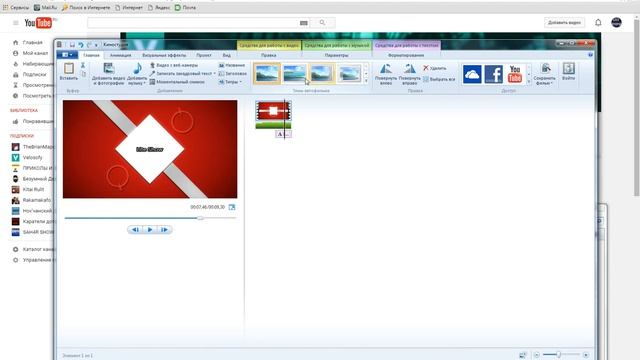Open the Credits (Титры) dropdown
The height and width of the screenshot is (360, 640).
point(230,82)
